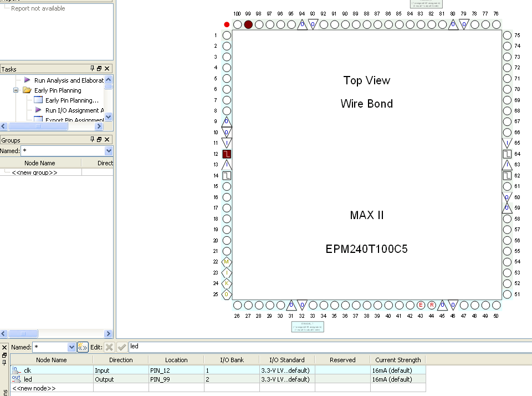
Task: Select pin 65 on the right edge
Action: (x=507, y=143)
